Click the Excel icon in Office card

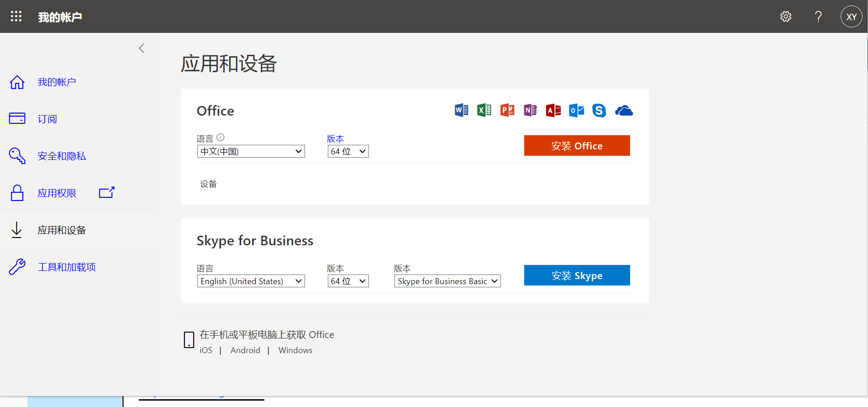(484, 111)
